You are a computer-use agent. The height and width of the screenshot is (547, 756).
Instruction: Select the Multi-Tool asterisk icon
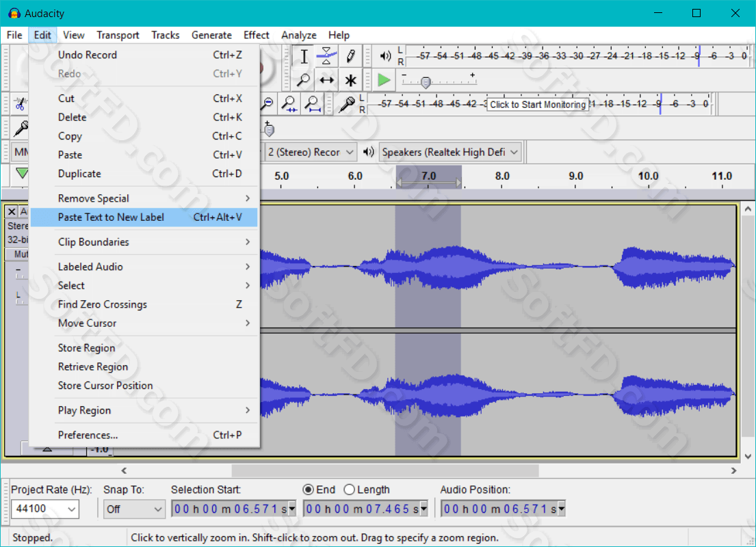point(350,80)
